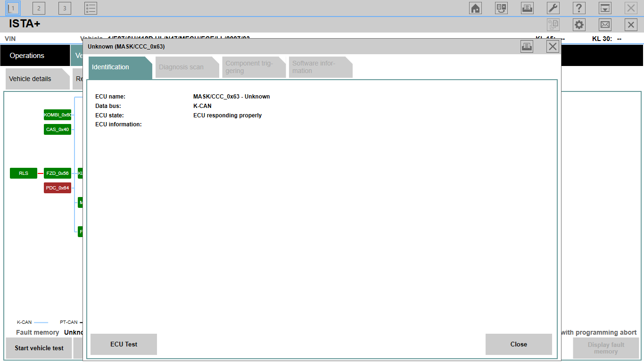Open the wrench service tools icon
Image resolution: width=644 pixels, height=362 pixels.
tap(553, 8)
